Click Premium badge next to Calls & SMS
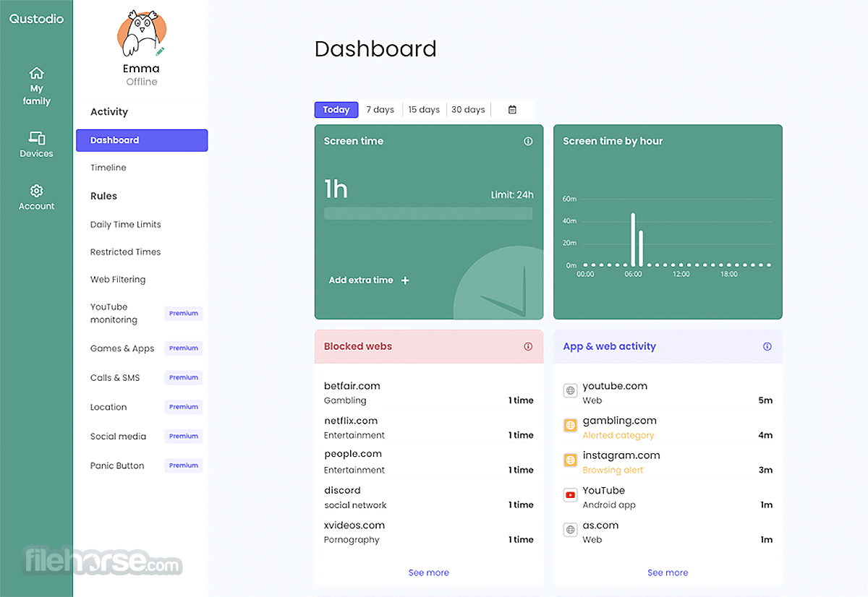868x597 pixels. 184,378
